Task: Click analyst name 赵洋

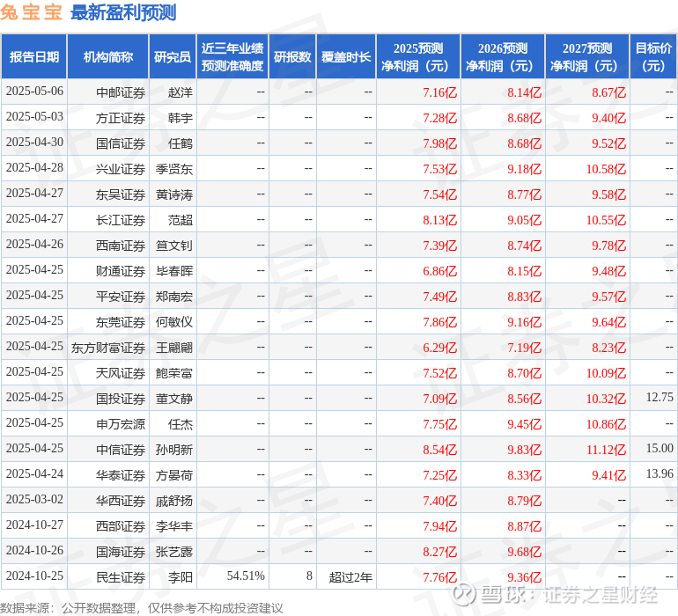Action: tap(181, 92)
